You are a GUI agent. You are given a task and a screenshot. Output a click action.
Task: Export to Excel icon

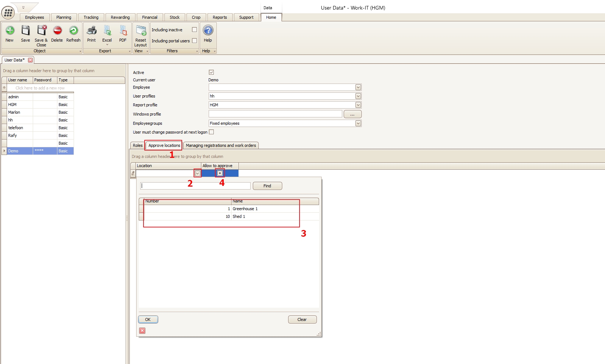(x=107, y=31)
